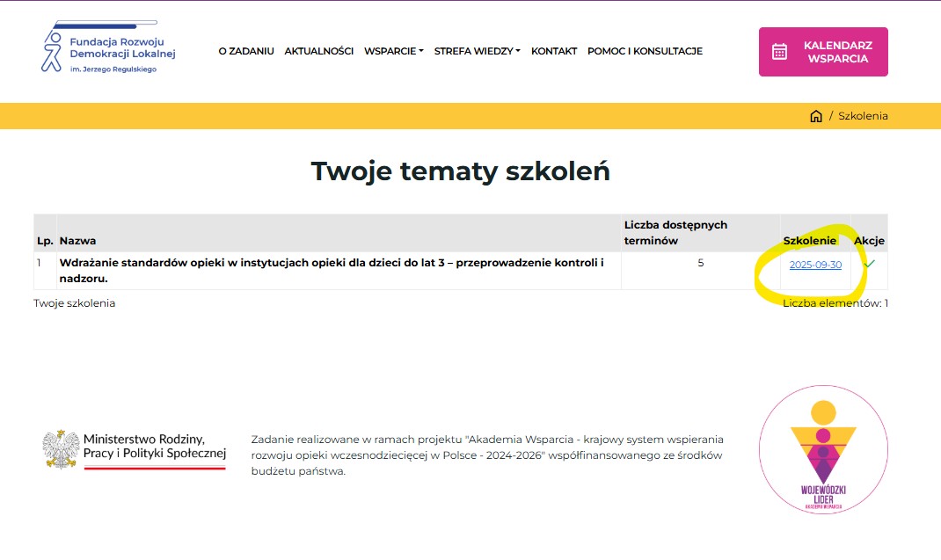Click the Szkolenia breadcrumb item
Image resolution: width=941 pixels, height=560 pixels.
(863, 116)
